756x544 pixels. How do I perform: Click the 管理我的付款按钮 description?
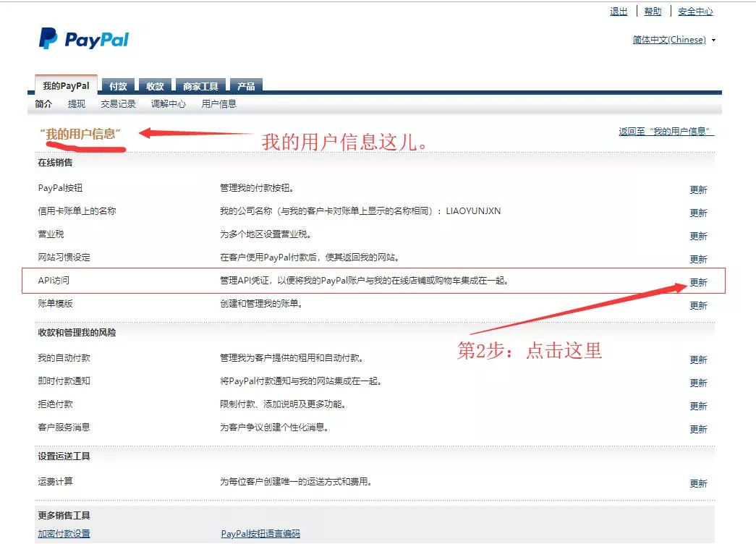(257, 187)
